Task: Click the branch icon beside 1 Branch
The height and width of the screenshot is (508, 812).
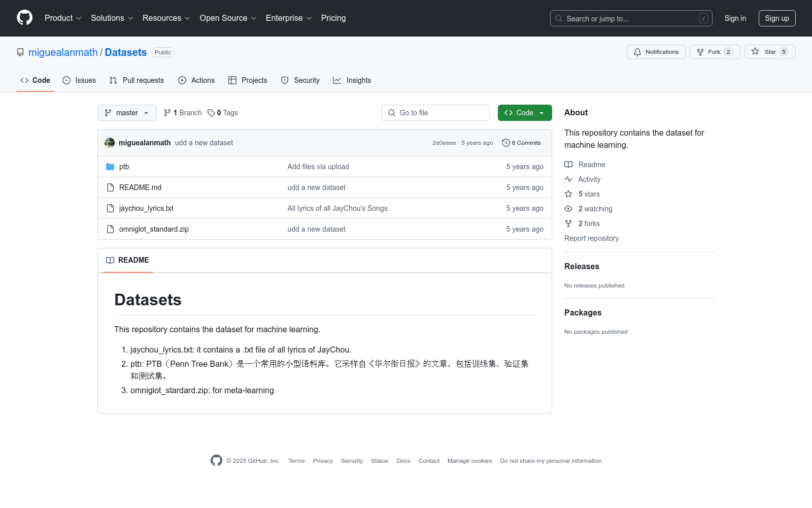Action: click(167, 113)
